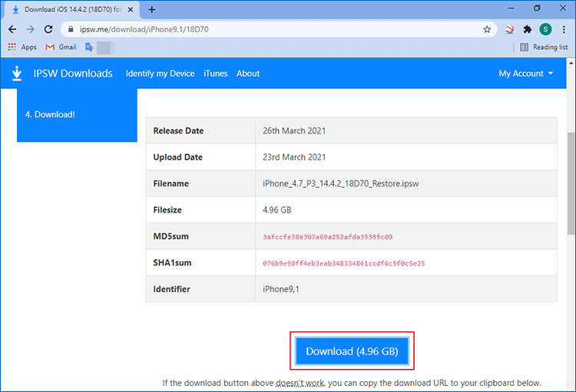Image resolution: width=576 pixels, height=392 pixels.
Task: Open the Chrome three-dot menu
Action: pos(564,29)
